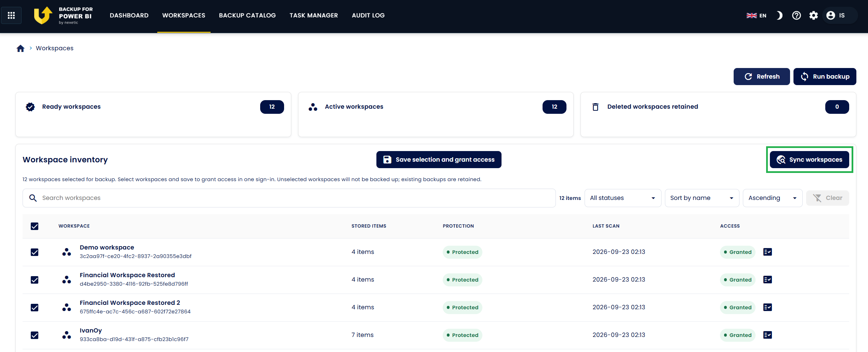Click the Clear filters button
The image size is (868, 352).
click(x=827, y=198)
